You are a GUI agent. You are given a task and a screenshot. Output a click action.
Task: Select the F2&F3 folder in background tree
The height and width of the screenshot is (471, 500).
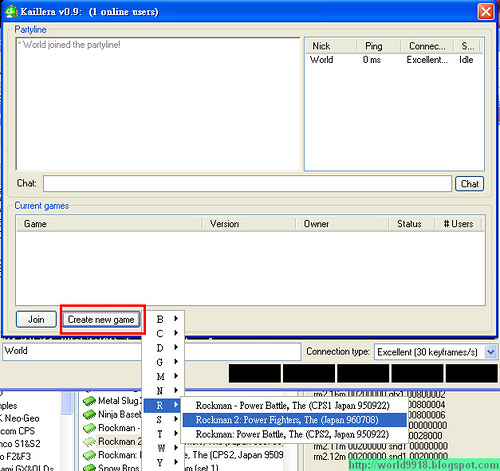pyautogui.click(x=16, y=456)
